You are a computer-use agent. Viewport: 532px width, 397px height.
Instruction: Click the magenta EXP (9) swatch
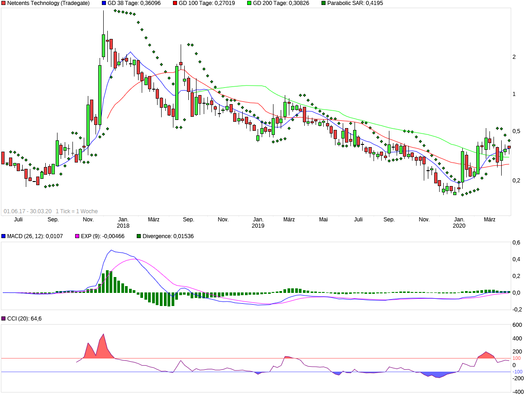(77, 236)
